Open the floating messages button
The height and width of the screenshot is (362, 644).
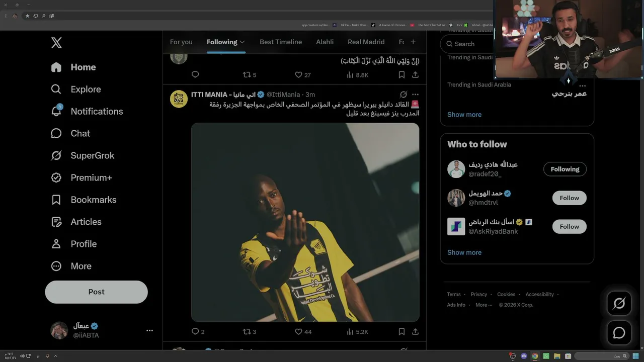[x=619, y=333]
